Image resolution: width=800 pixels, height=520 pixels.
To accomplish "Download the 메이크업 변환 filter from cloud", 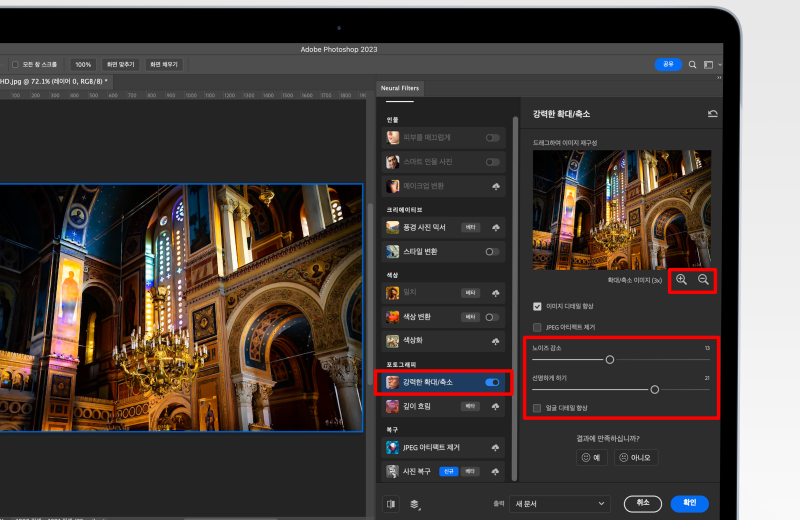I will pyautogui.click(x=495, y=186).
